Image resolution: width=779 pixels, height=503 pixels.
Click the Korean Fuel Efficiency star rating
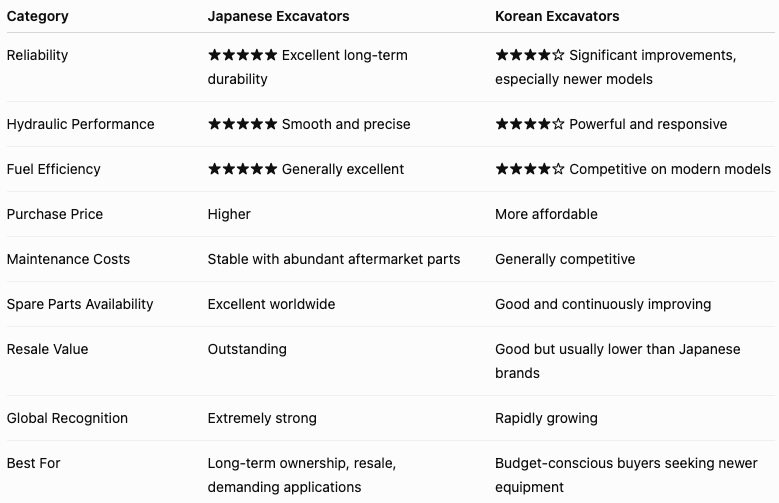530,169
